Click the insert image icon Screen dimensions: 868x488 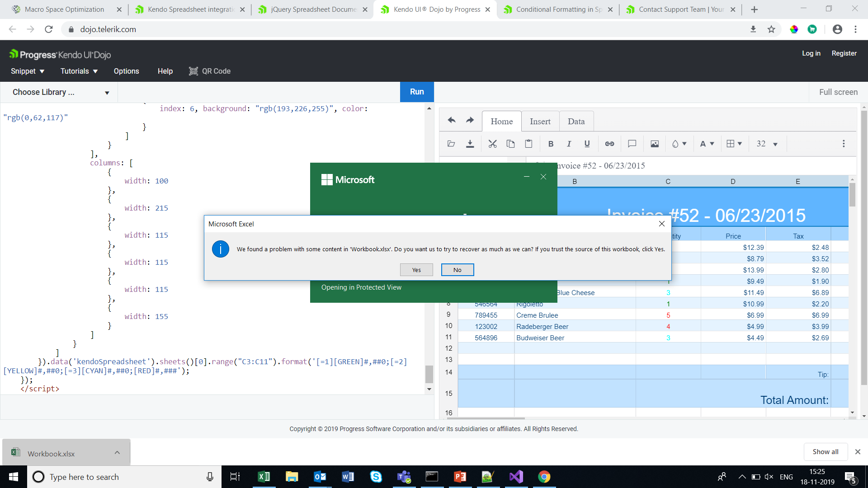click(x=655, y=144)
